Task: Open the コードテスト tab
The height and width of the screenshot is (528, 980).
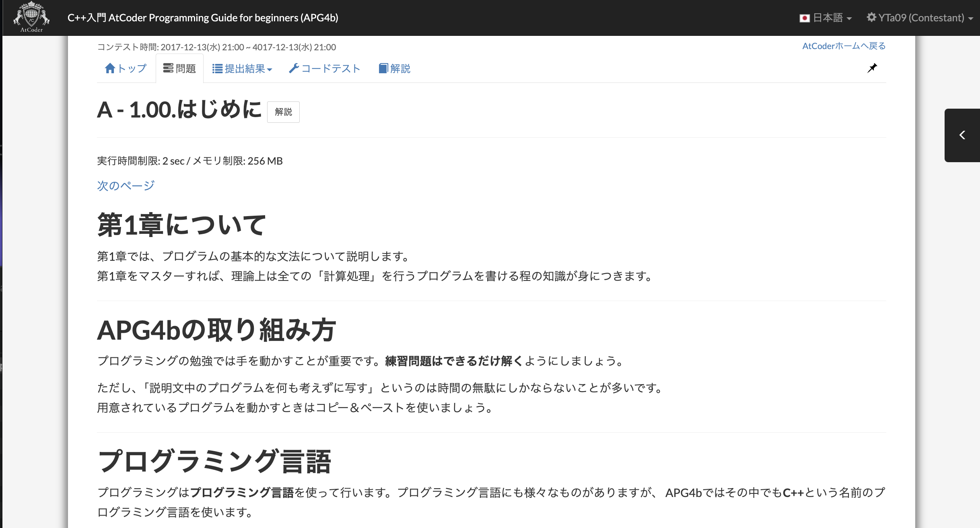Action: point(324,69)
